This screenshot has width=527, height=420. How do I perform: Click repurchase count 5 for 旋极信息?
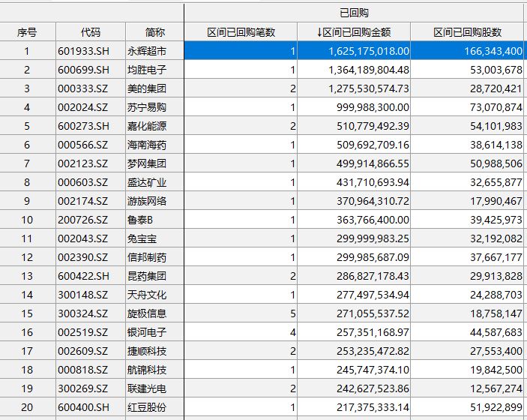[293, 313]
